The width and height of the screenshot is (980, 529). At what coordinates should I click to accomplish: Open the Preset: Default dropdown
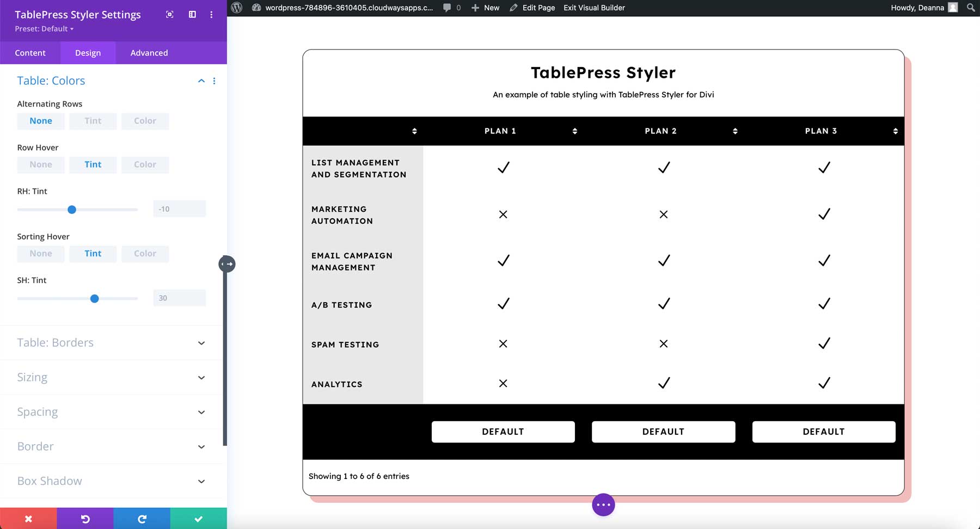(x=44, y=29)
